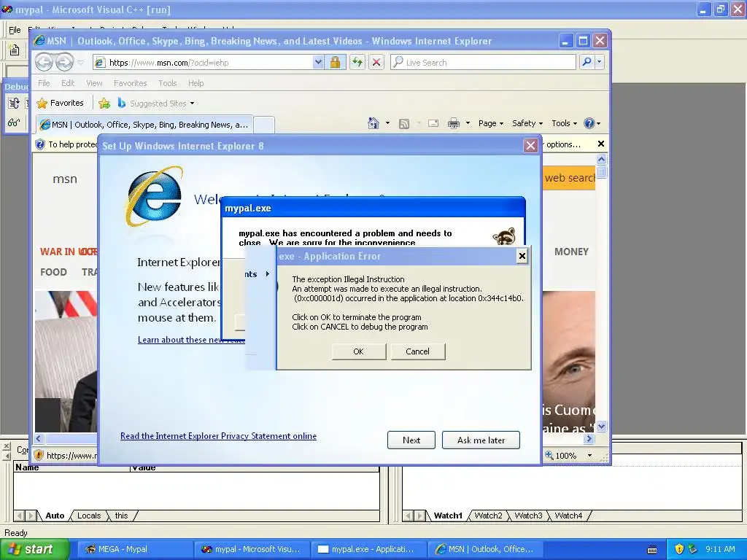
Task: Open the Page menu dropdown
Action: coord(491,123)
